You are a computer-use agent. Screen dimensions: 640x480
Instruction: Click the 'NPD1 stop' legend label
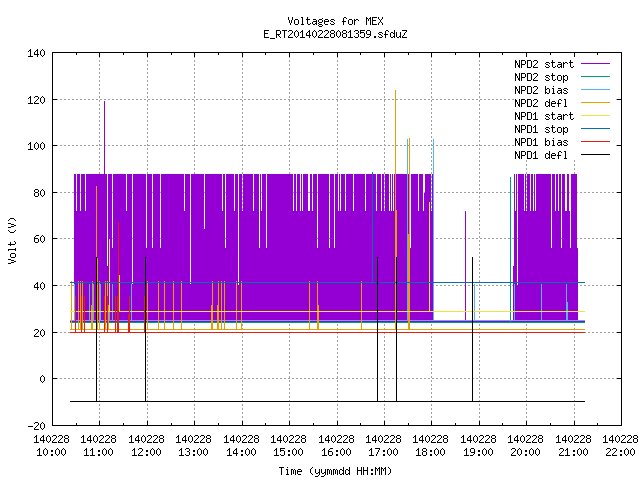coord(541,129)
